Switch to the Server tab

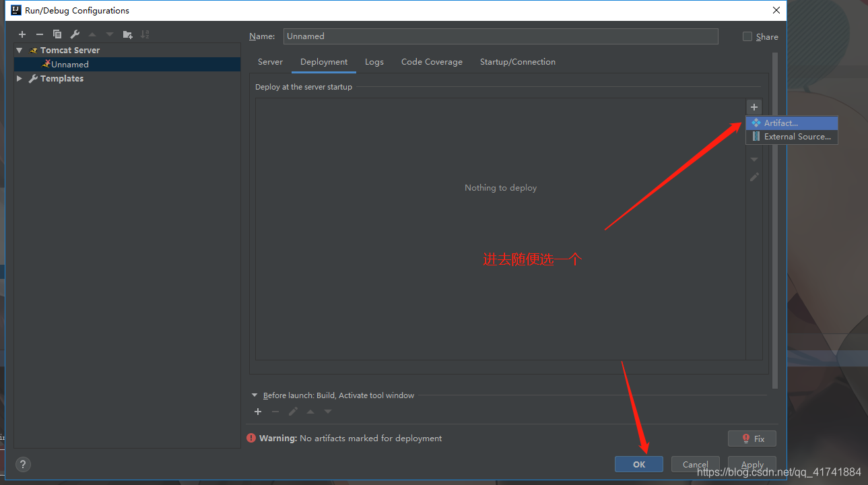270,62
